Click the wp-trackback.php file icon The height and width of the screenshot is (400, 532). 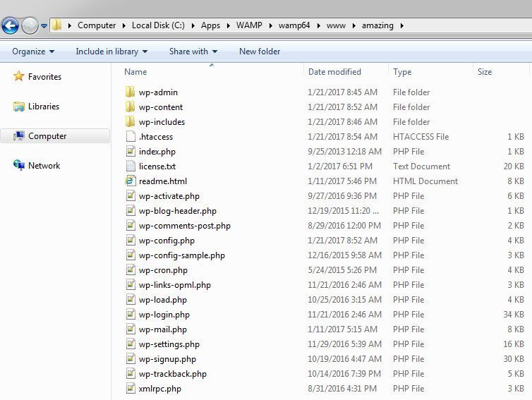pos(131,373)
